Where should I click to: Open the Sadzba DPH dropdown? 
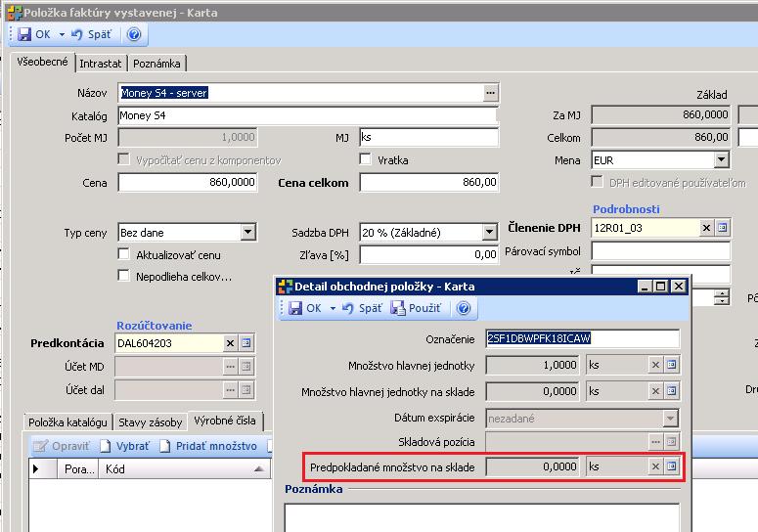point(489,232)
